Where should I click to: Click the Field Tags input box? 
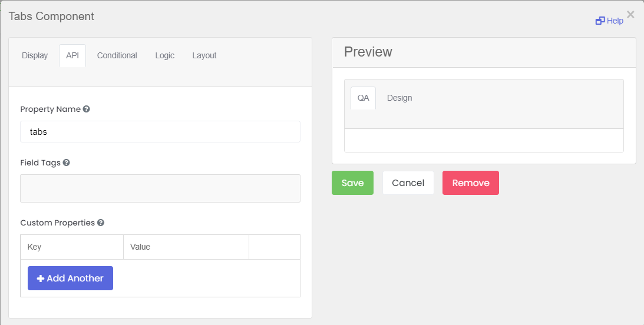(160, 188)
